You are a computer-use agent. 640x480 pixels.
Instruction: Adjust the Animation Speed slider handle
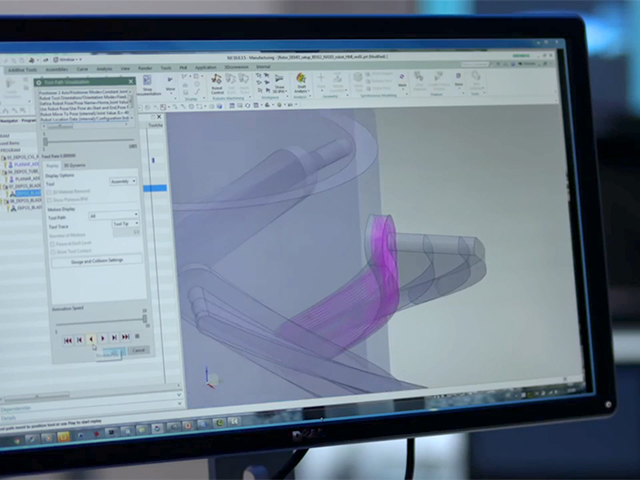click(x=144, y=319)
